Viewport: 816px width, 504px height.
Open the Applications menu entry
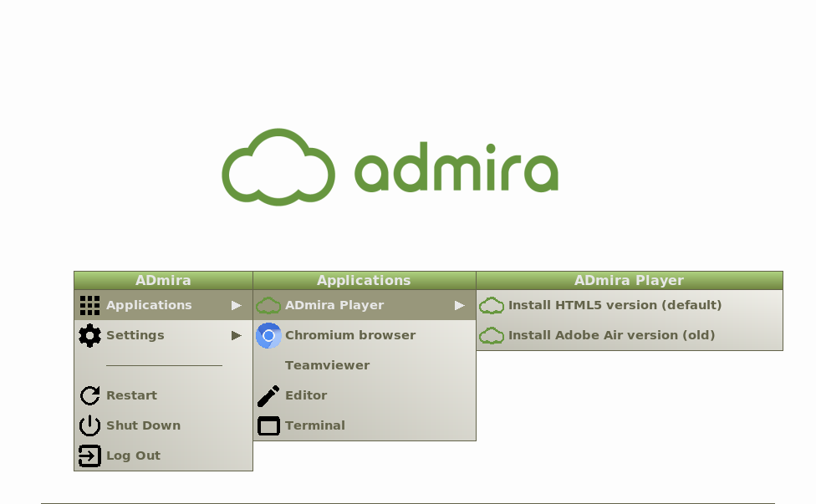point(163,305)
